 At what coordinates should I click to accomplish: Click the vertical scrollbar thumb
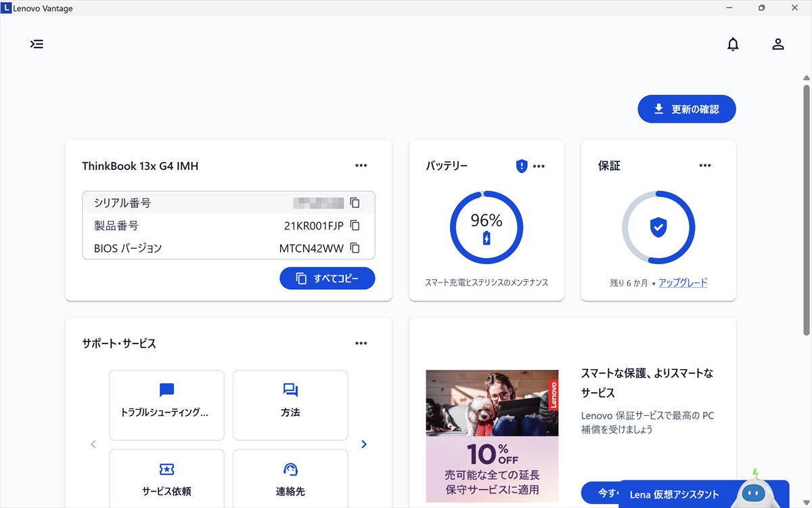[807, 210]
